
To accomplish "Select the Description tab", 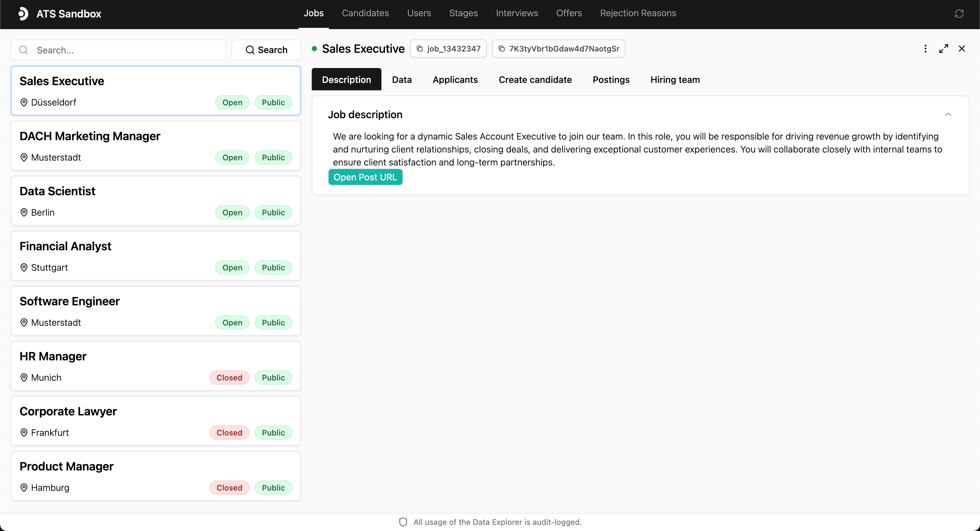I will coord(346,79).
